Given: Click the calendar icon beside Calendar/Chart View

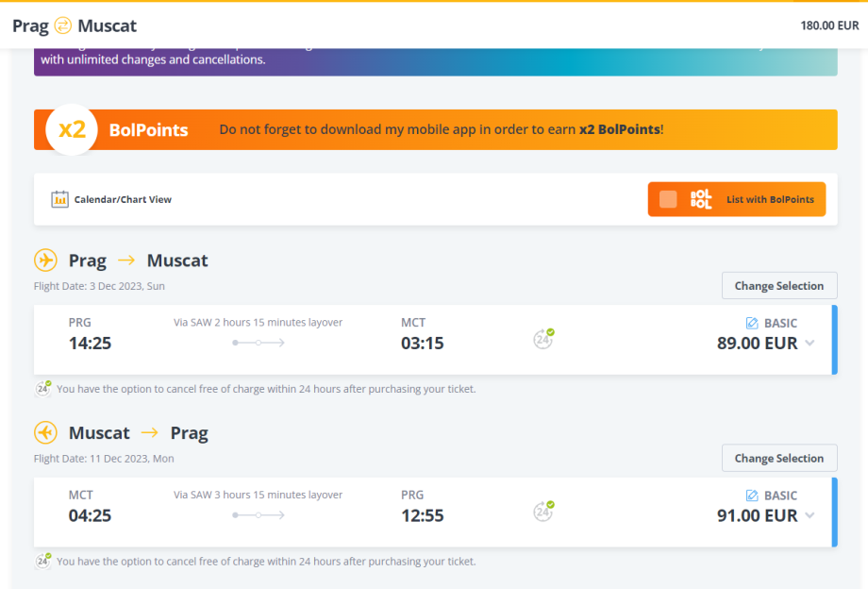Looking at the screenshot, I should [x=59, y=199].
